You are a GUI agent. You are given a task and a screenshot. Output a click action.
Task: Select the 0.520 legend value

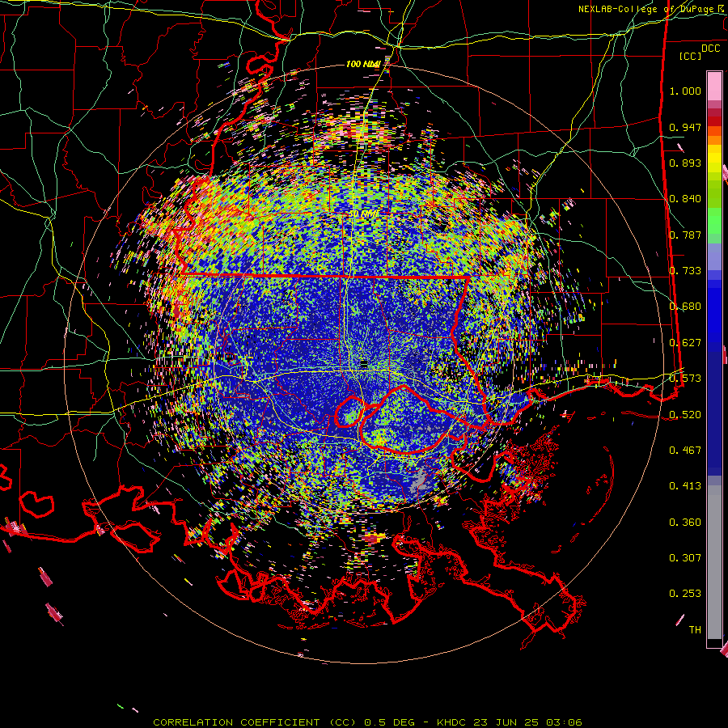(x=685, y=415)
